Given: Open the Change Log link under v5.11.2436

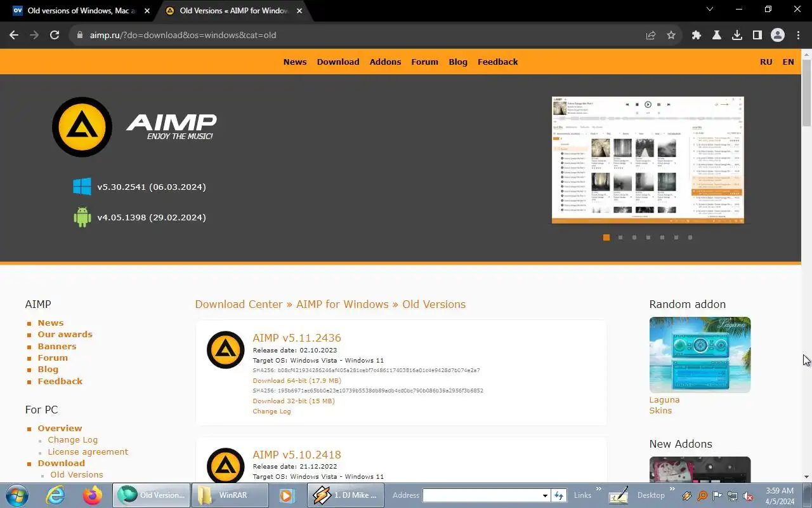Looking at the screenshot, I should pyautogui.click(x=272, y=411).
